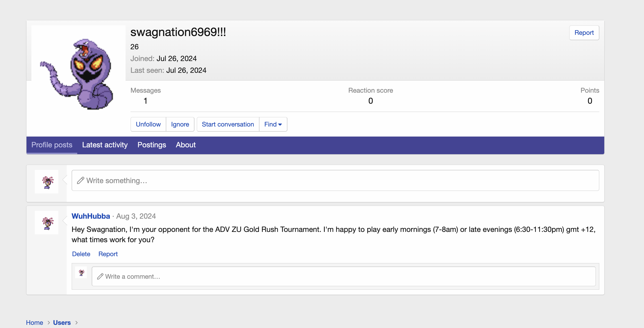644x328 pixels.
Task: Start a conversation with swagnation6969
Action: click(x=228, y=124)
